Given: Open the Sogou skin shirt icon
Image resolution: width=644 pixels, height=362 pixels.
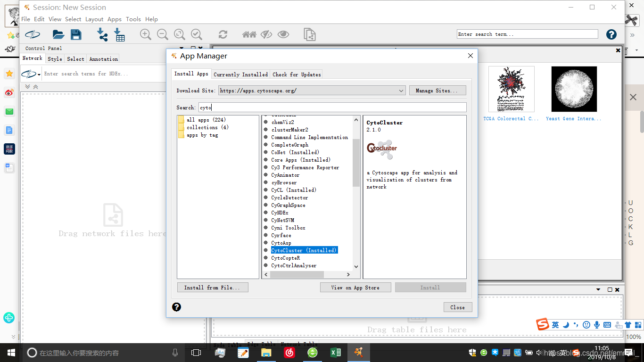Looking at the screenshot, I should (x=628, y=325).
